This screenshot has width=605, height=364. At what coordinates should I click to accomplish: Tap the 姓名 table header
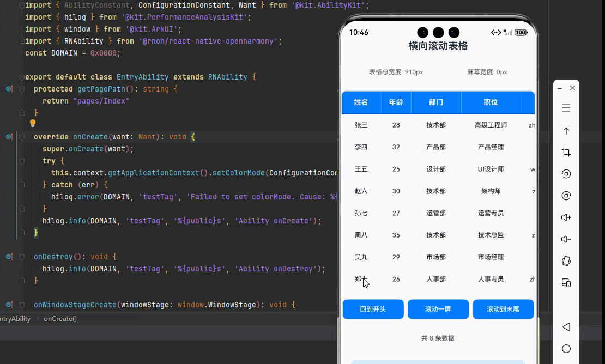(361, 102)
